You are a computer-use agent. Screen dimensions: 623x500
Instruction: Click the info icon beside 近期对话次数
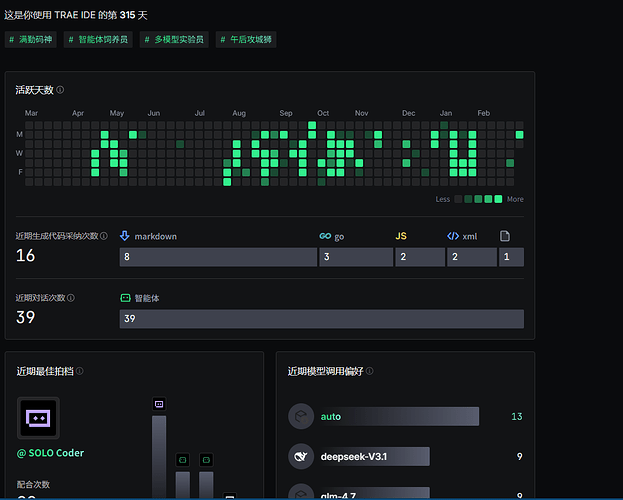[x=71, y=298]
